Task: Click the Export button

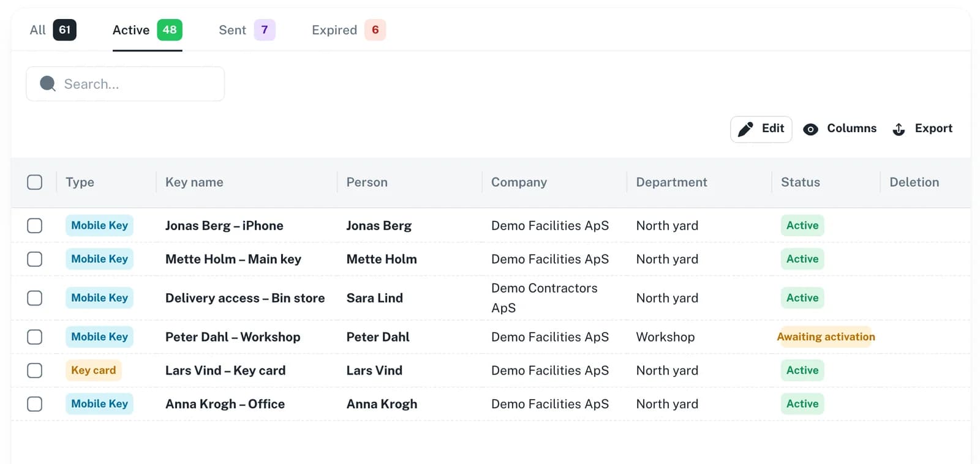Action: (922, 129)
